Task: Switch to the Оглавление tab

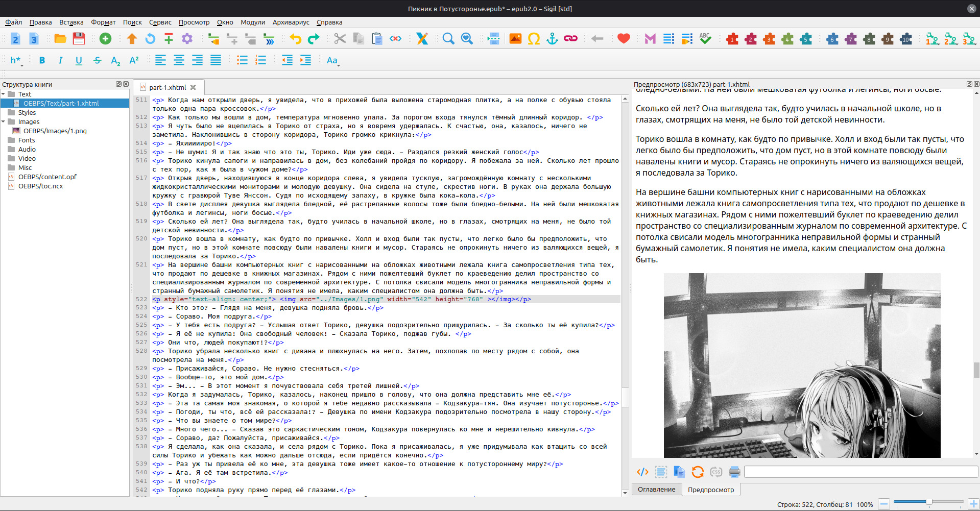Action: coord(656,489)
